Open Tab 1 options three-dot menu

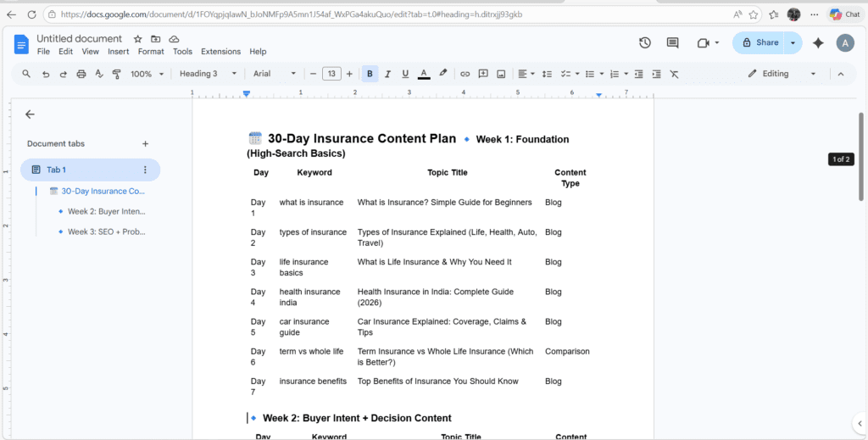[x=145, y=170]
